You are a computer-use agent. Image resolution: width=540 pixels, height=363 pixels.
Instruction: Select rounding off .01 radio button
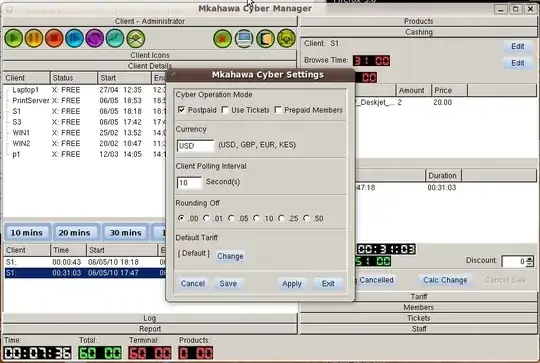click(x=206, y=218)
